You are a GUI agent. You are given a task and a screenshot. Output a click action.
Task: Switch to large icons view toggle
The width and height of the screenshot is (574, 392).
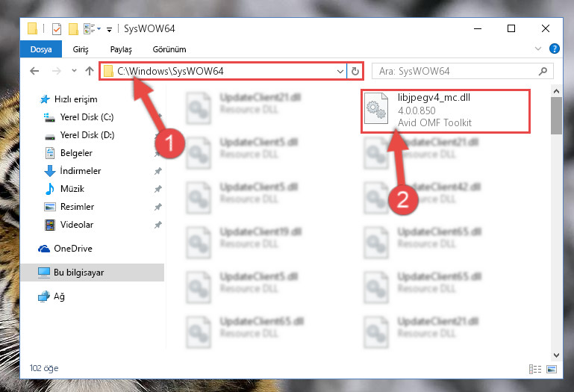pyautogui.click(x=552, y=369)
